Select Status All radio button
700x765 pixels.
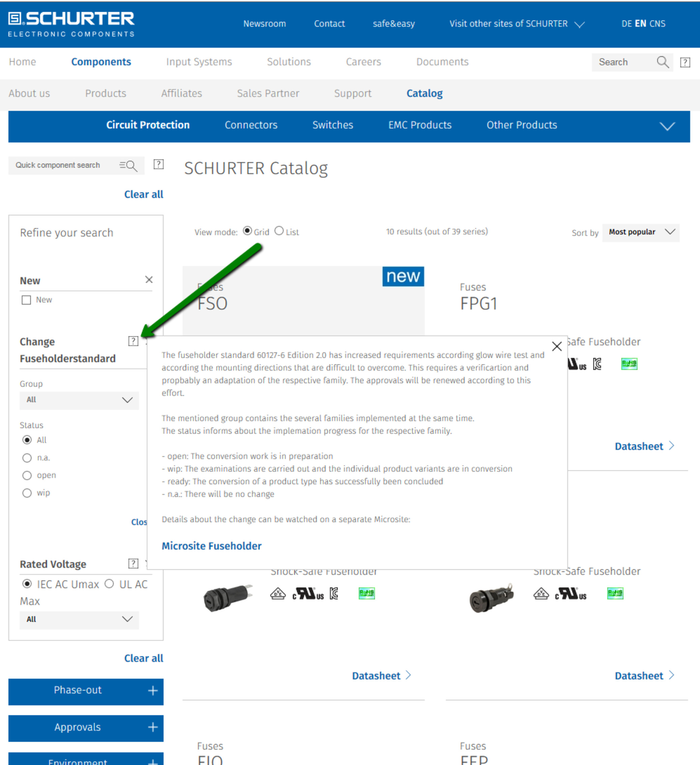pyautogui.click(x=27, y=440)
